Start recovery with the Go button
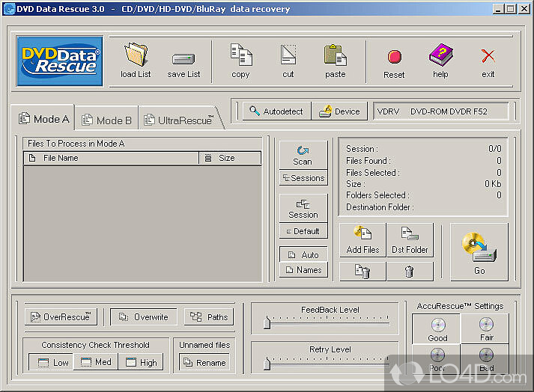 point(479,252)
